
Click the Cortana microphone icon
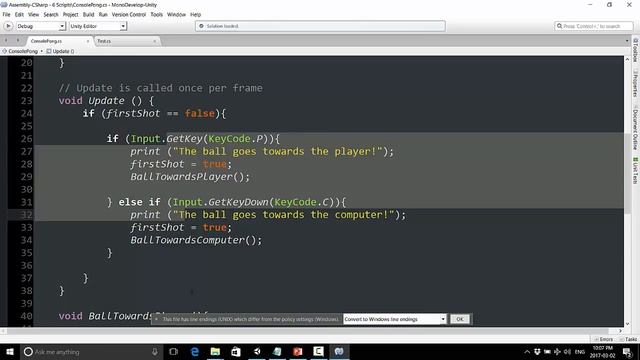point(155,351)
